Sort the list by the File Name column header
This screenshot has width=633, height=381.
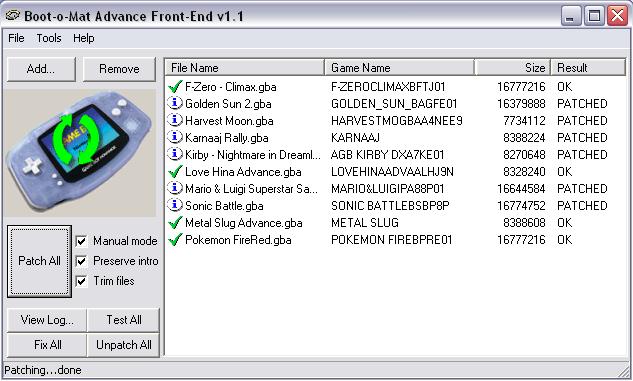tap(245, 67)
